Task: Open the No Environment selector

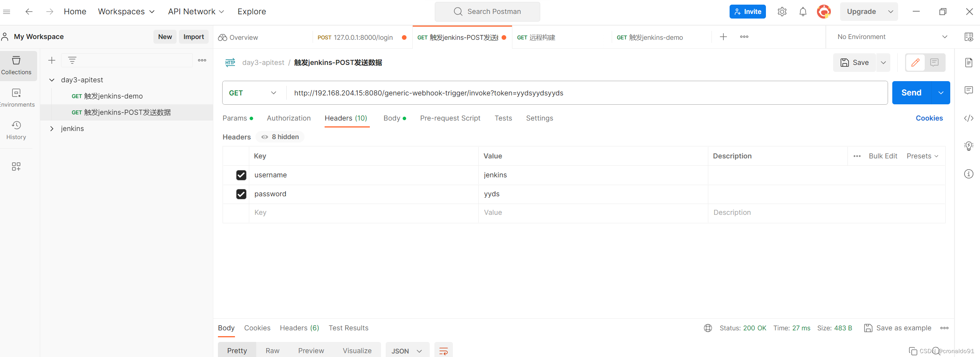Action: [893, 37]
